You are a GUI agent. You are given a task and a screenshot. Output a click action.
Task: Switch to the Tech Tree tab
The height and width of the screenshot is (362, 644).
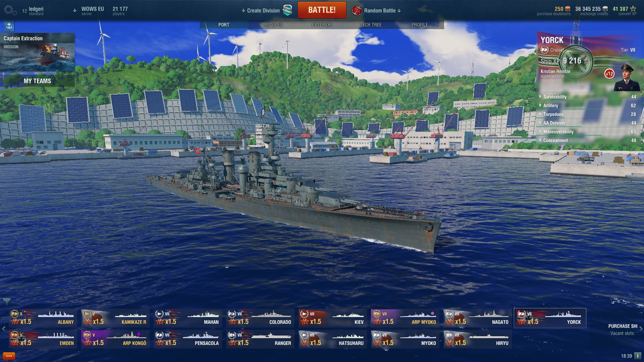(x=371, y=25)
